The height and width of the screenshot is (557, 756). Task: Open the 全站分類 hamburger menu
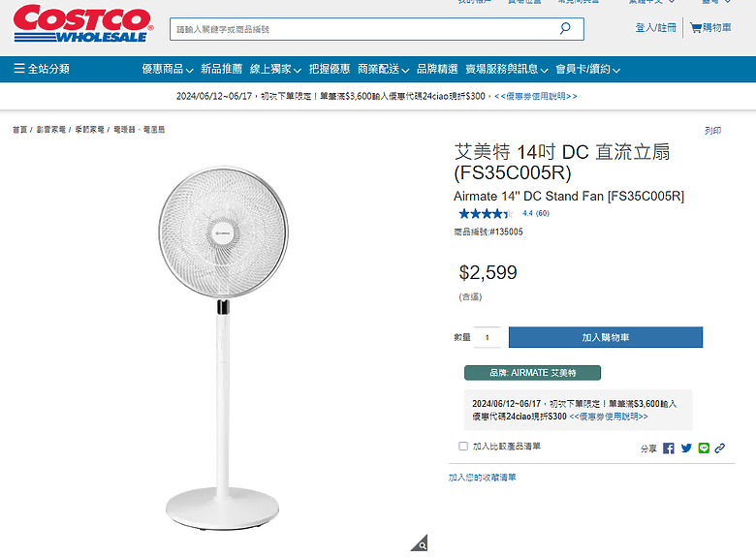coord(42,69)
